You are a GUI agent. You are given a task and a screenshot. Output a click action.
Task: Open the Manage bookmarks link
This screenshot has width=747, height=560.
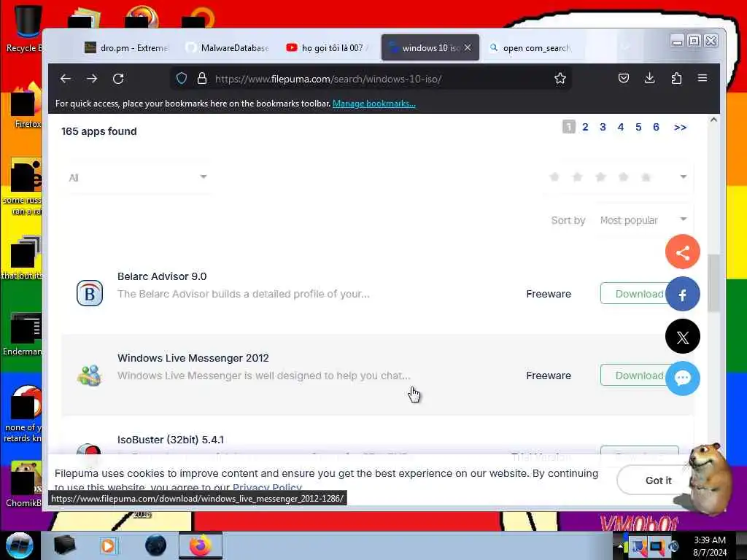pos(374,104)
